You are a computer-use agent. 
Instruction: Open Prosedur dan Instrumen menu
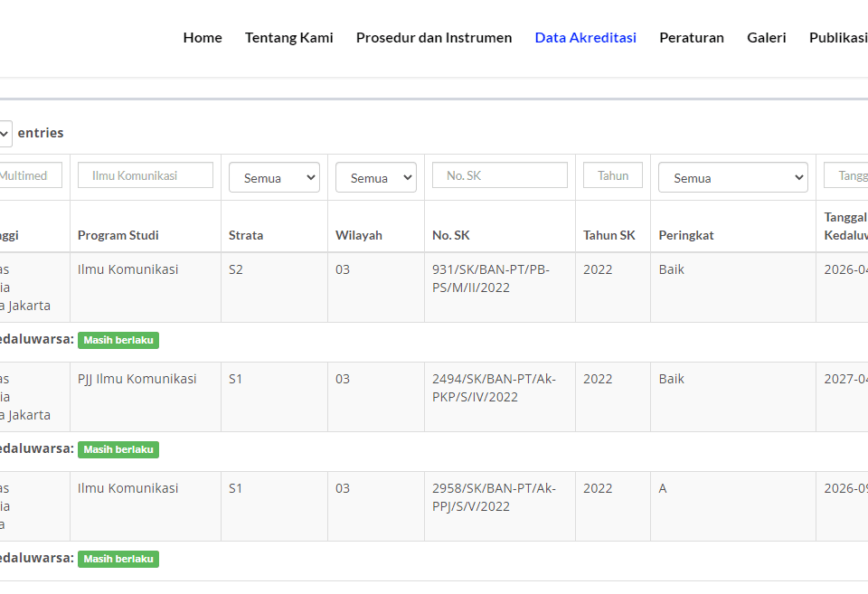pyautogui.click(x=433, y=37)
